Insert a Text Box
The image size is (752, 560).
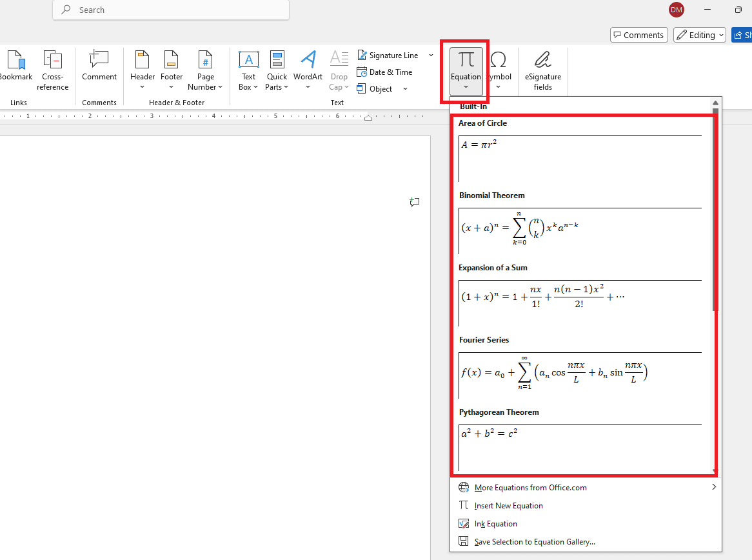248,70
